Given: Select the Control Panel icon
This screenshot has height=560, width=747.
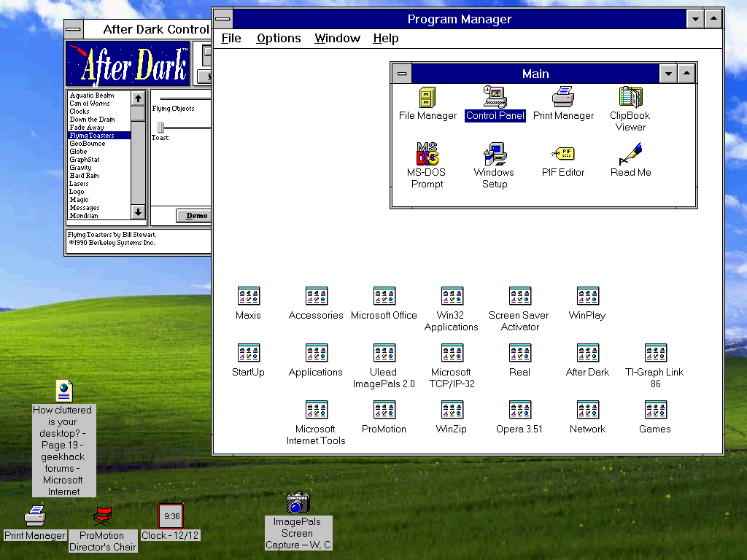Looking at the screenshot, I should click(495, 98).
